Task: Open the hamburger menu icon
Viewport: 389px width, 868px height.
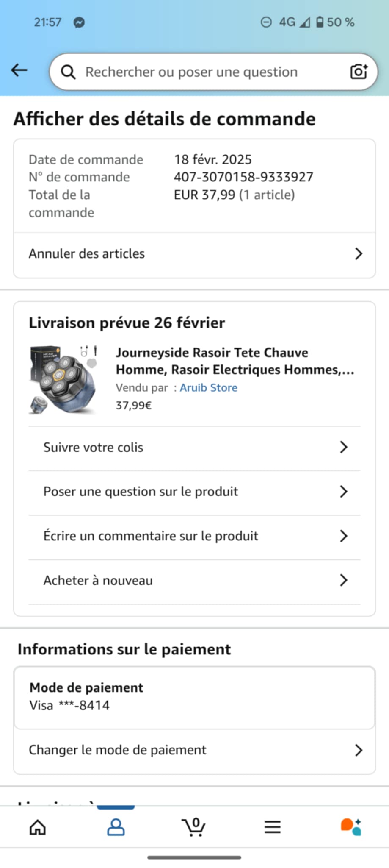Action: pos(273,827)
